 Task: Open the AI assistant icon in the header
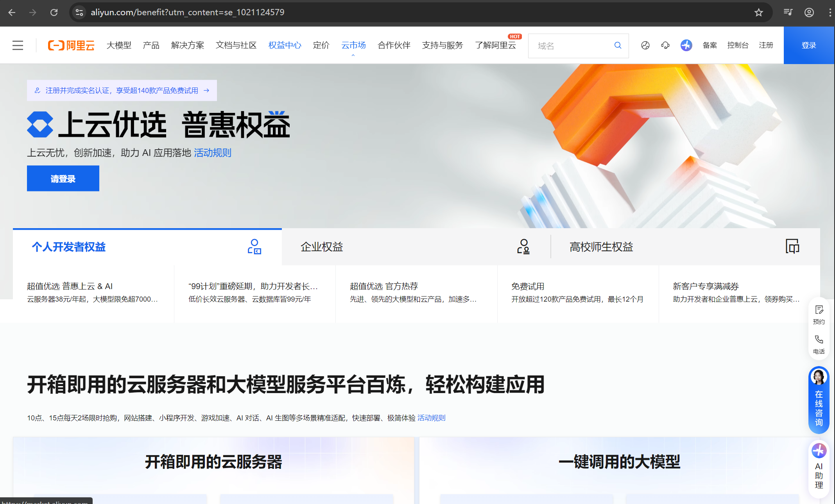click(x=686, y=45)
